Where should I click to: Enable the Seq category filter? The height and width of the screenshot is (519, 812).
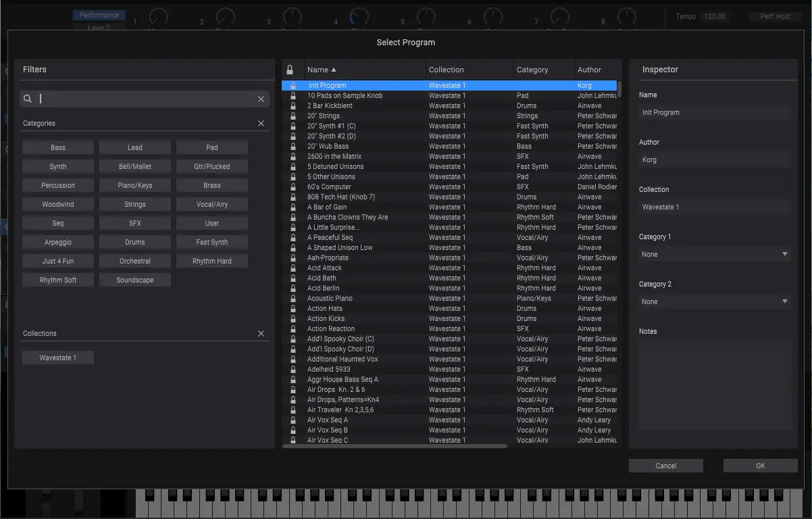click(58, 223)
